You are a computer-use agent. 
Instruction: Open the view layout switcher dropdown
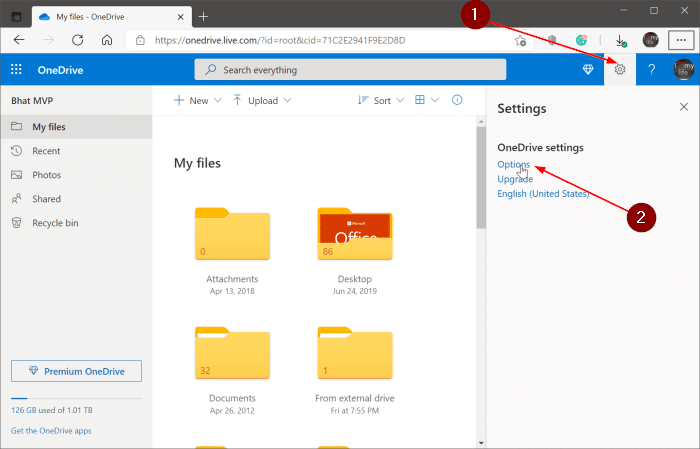point(426,100)
